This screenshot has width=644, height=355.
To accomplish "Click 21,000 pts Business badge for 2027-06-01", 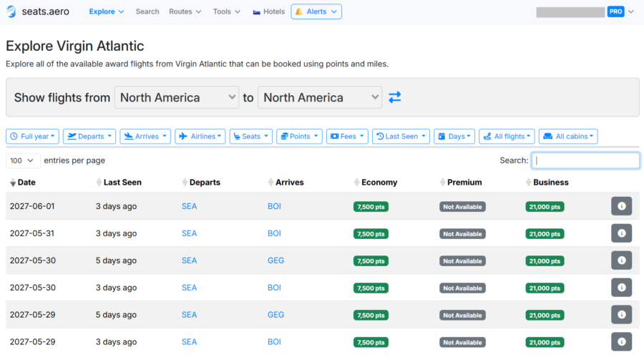I will click(x=545, y=207).
